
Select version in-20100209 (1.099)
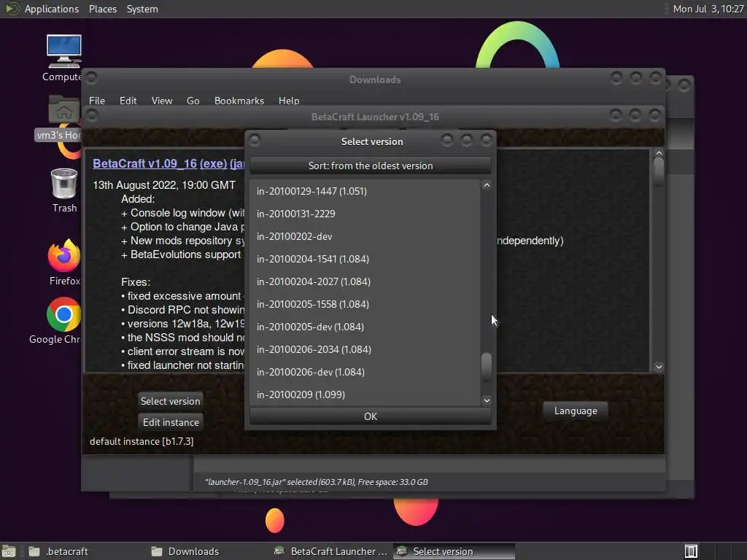365,394
